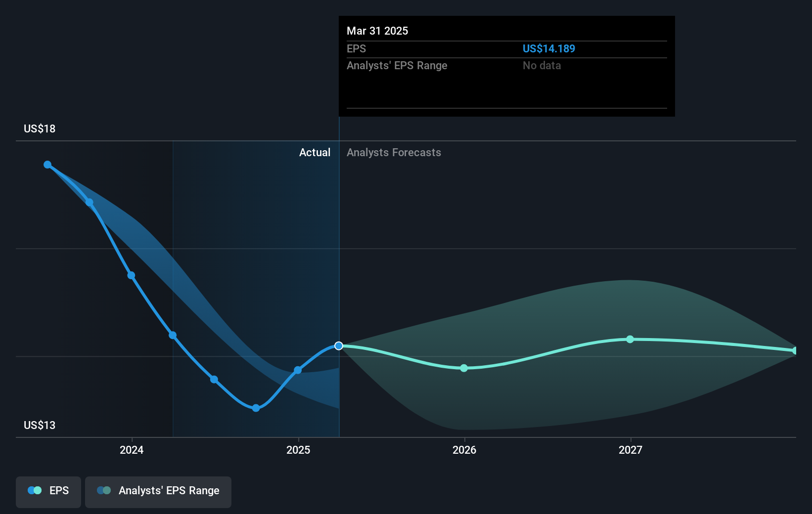The height and width of the screenshot is (514, 812).
Task: Select the highlighted Mar 31 2025 data point
Action: 339,346
